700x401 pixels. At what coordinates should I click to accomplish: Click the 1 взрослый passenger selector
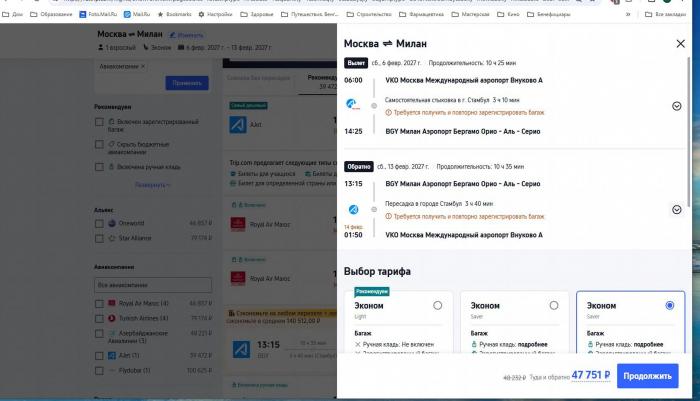pos(117,47)
